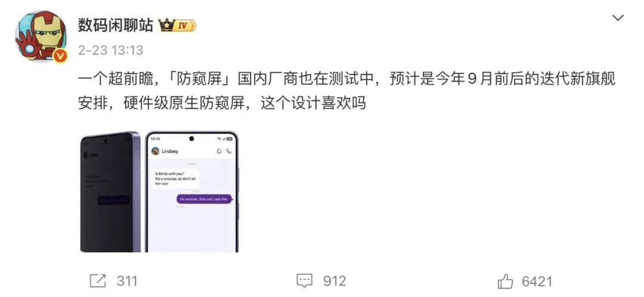This screenshot has height=297, width=644.
Task: Click the bell icon in the phone mockup
Action: pos(219,151)
